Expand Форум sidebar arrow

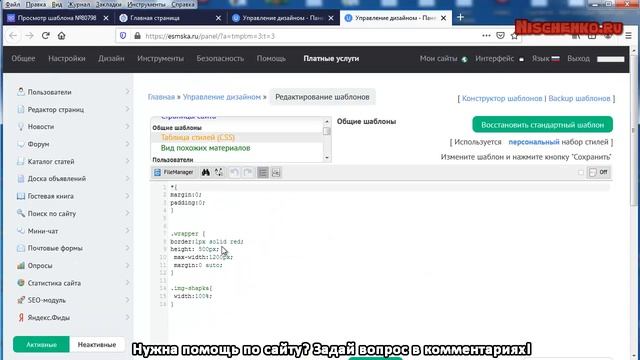click(x=127, y=144)
